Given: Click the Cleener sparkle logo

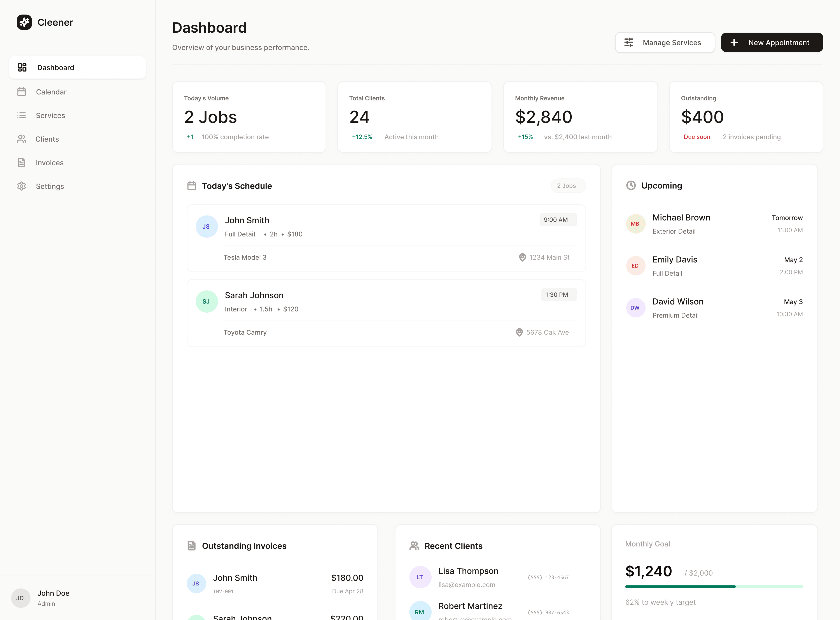Looking at the screenshot, I should (x=24, y=22).
